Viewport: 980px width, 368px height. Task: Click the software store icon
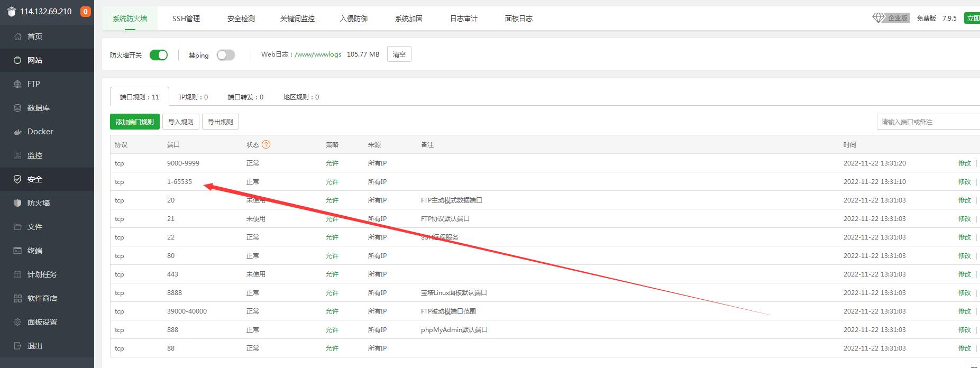pyautogui.click(x=17, y=298)
